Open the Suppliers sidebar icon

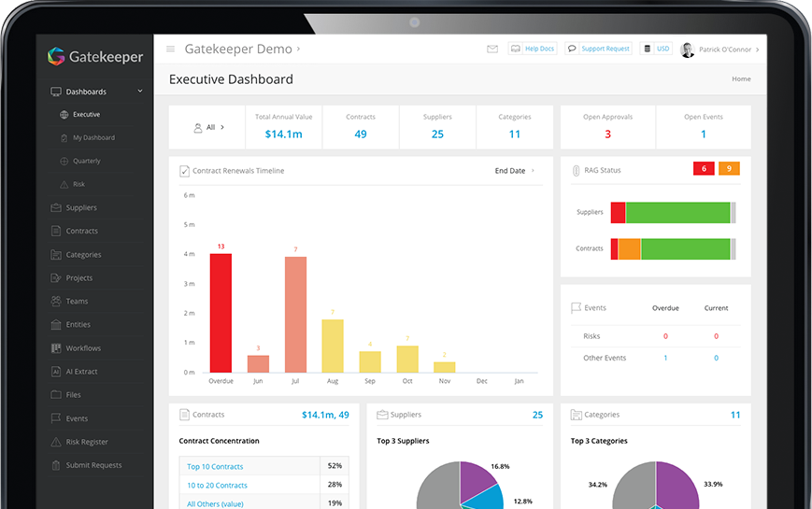(56, 207)
